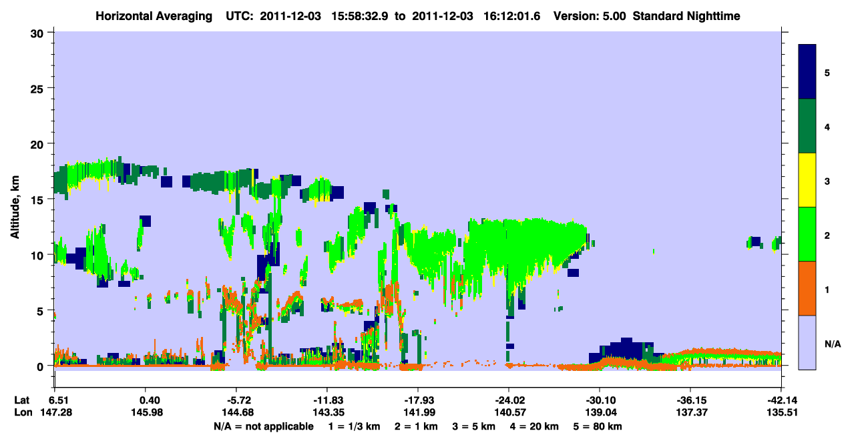
Task: Click the 'Lat' row label
Action: [21, 400]
